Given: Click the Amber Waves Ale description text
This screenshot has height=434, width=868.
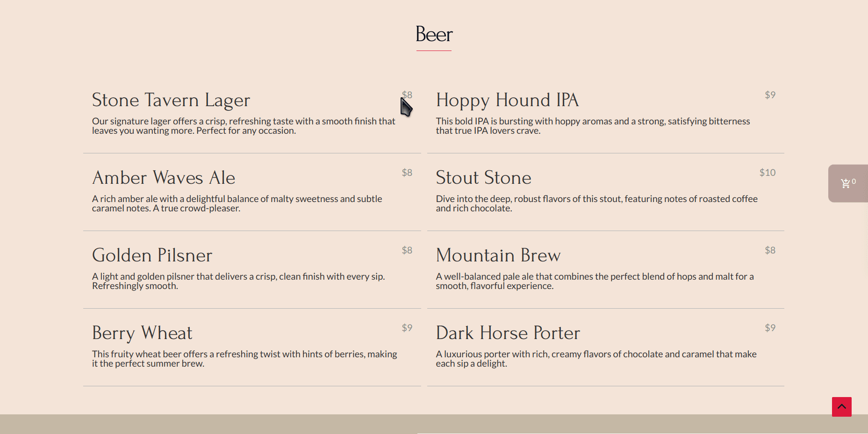Looking at the screenshot, I should (237, 203).
